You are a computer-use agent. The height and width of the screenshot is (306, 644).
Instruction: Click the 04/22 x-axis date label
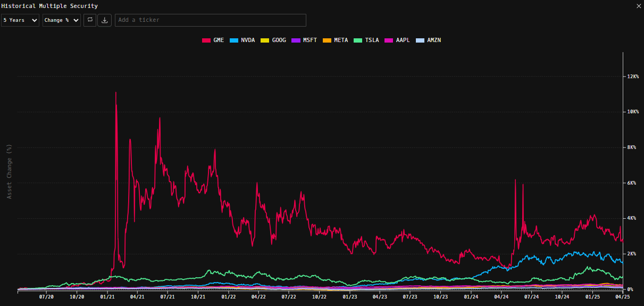point(259,297)
